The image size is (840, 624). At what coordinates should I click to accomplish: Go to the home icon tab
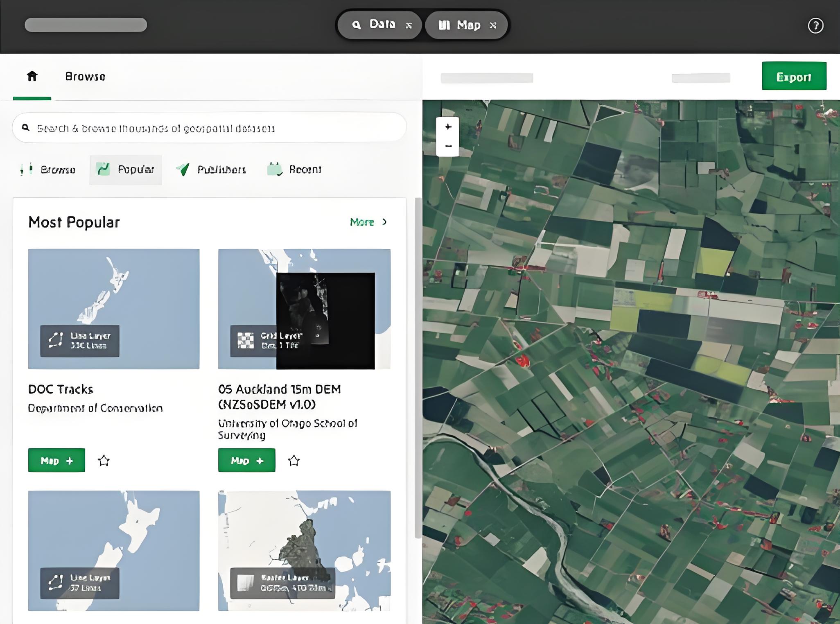(x=32, y=76)
